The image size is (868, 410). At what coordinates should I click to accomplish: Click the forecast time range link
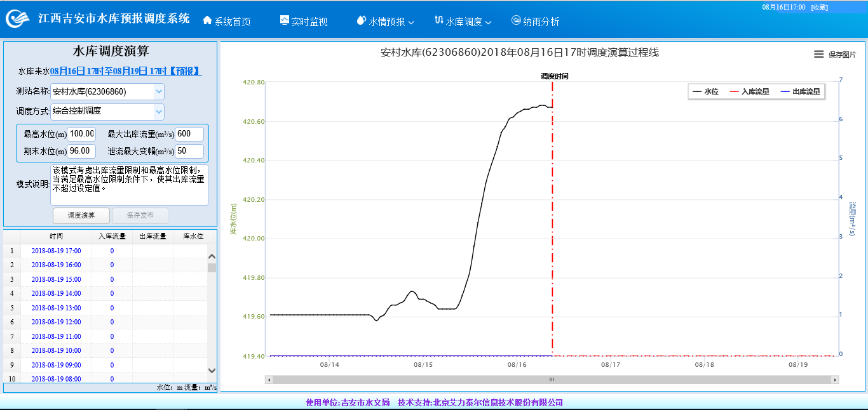pos(126,71)
